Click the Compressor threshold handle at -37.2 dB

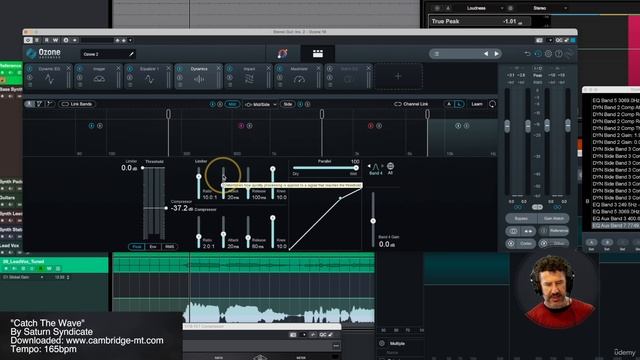166,208
